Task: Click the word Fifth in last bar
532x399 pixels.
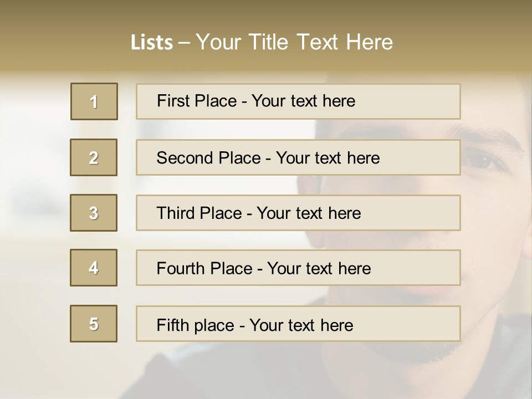Action: 172,325
